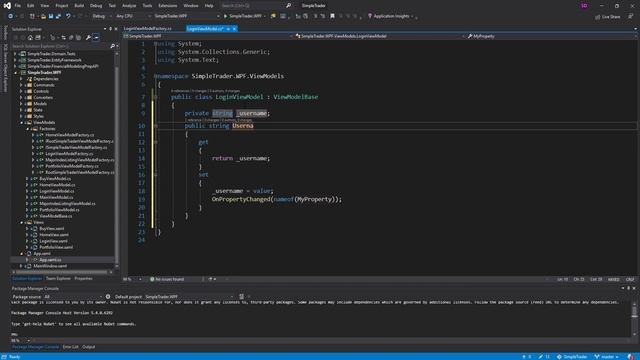Click the Undo toolbar icon
The image size is (640, 360).
click(x=68, y=16)
